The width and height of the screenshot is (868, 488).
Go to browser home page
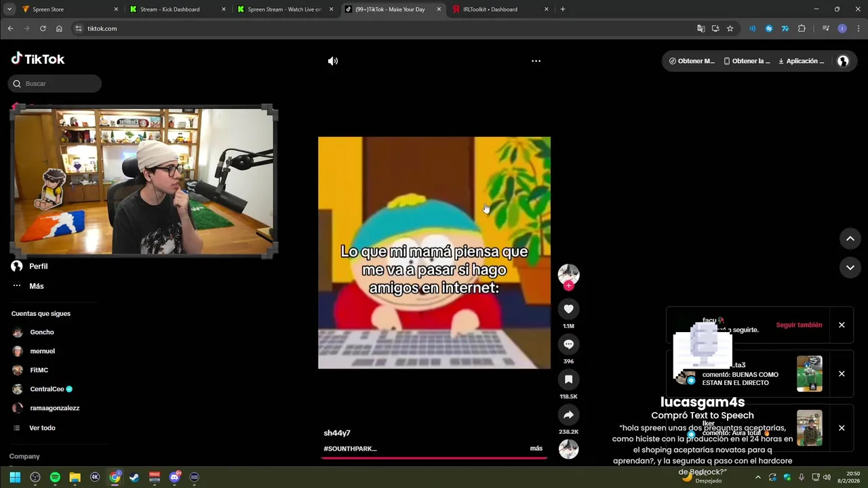click(x=59, y=28)
